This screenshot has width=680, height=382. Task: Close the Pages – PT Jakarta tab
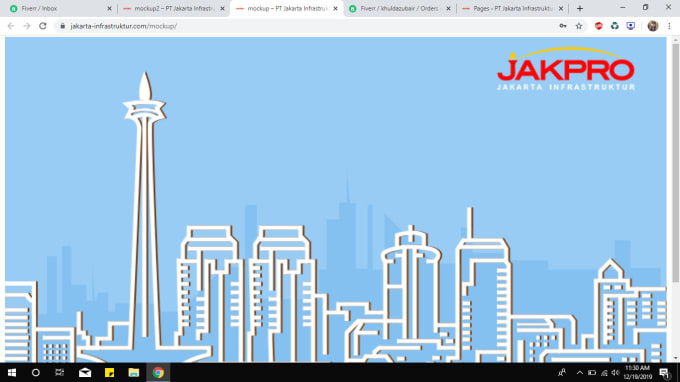(561, 9)
